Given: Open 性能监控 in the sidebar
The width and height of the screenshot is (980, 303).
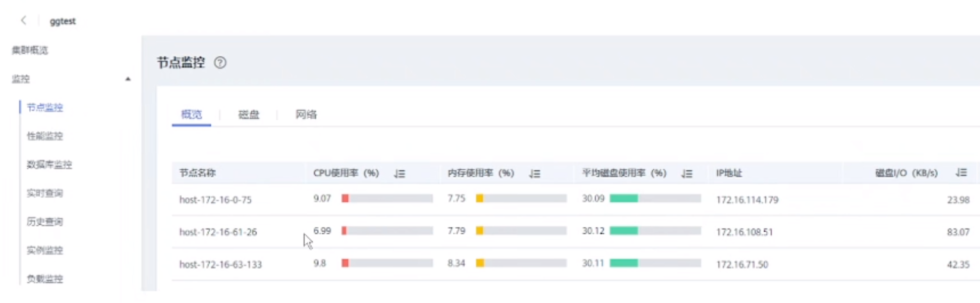Looking at the screenshot, I should click(x=45, y=136).
